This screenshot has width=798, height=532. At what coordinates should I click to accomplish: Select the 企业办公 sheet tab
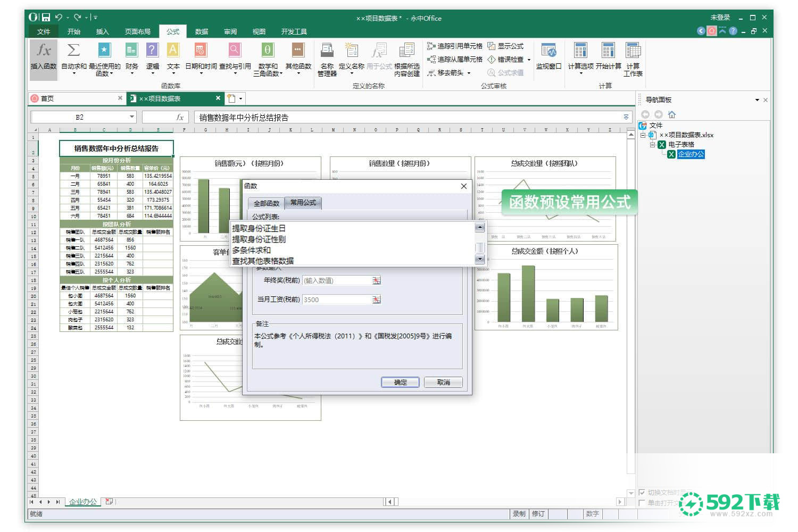83,502
